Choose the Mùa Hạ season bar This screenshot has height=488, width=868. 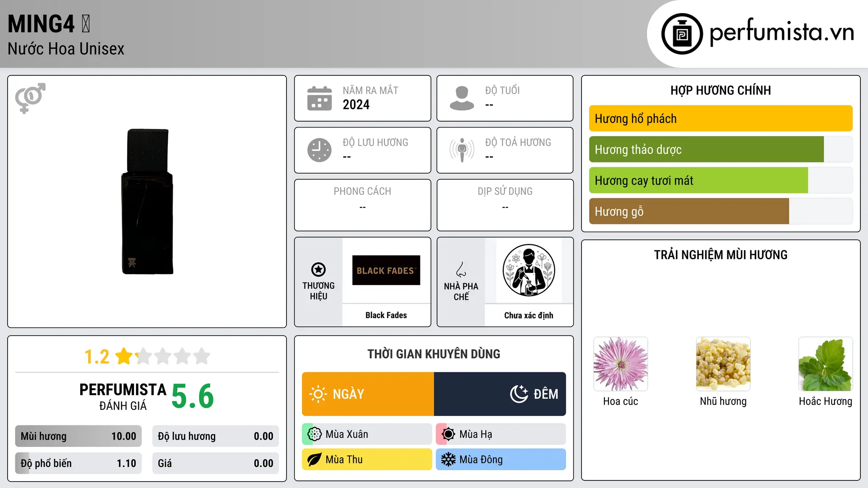pyautogui.click(x=501, y=434)
